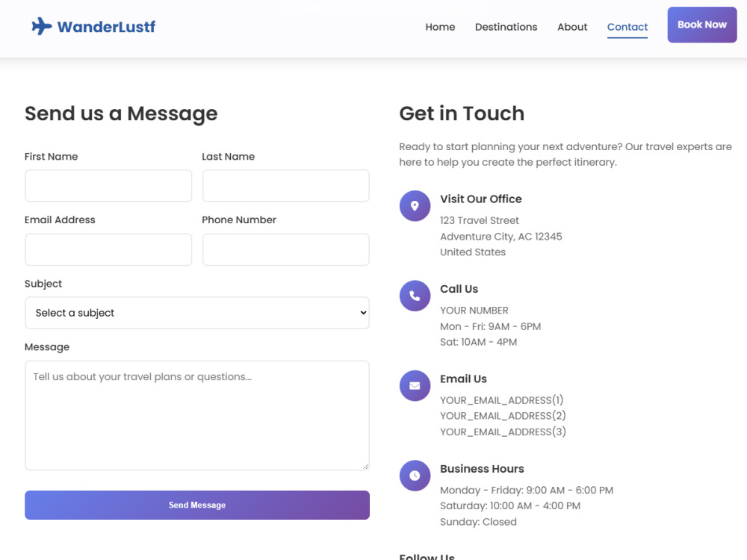Click 'Sat: 10AM - 4PM' text
The height and width of the screenshot is (560, 747).
pos(478,342)
